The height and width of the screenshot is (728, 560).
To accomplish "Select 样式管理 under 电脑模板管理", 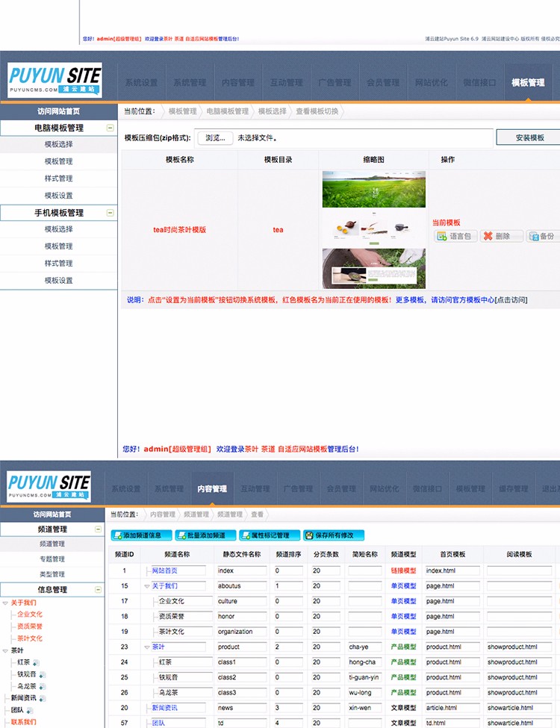I will [x=58, y=178].
